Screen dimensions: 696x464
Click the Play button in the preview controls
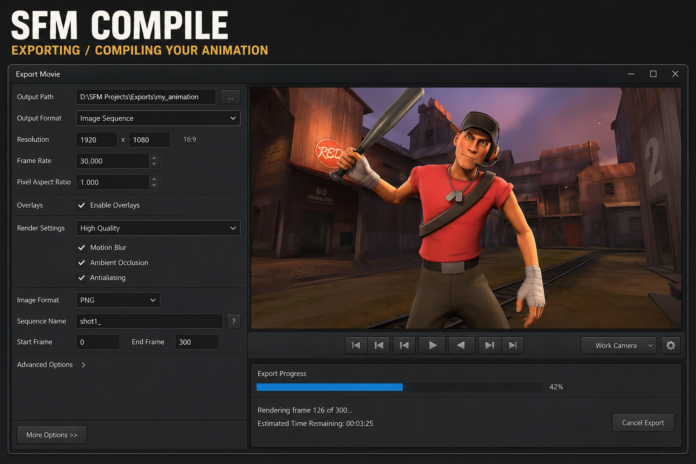432,345
